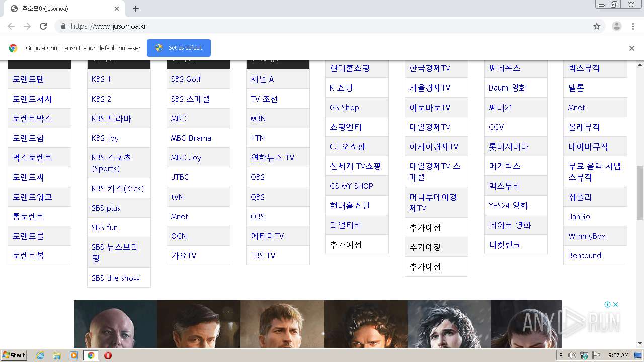Open the 한국경제TV link

pos(430,68)
